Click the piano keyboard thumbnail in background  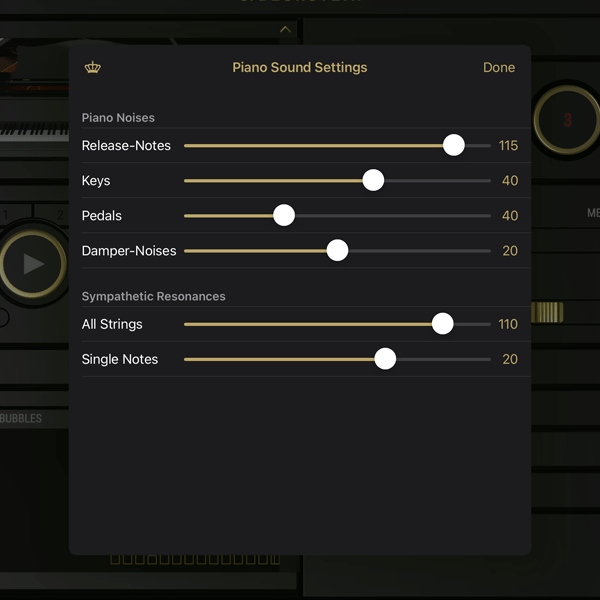tap(34, 131)
